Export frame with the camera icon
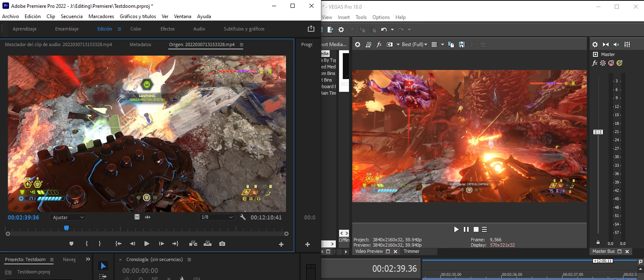 [222, 244]
